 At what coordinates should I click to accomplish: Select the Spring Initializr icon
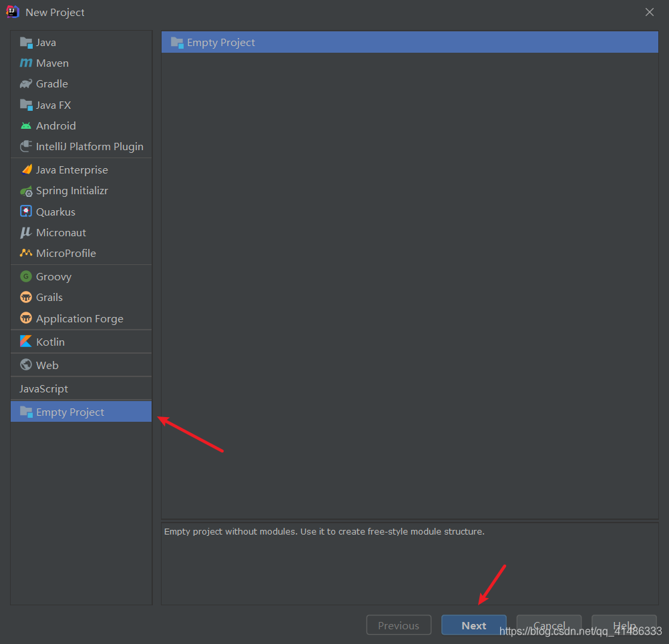click(x=26, y=191)
